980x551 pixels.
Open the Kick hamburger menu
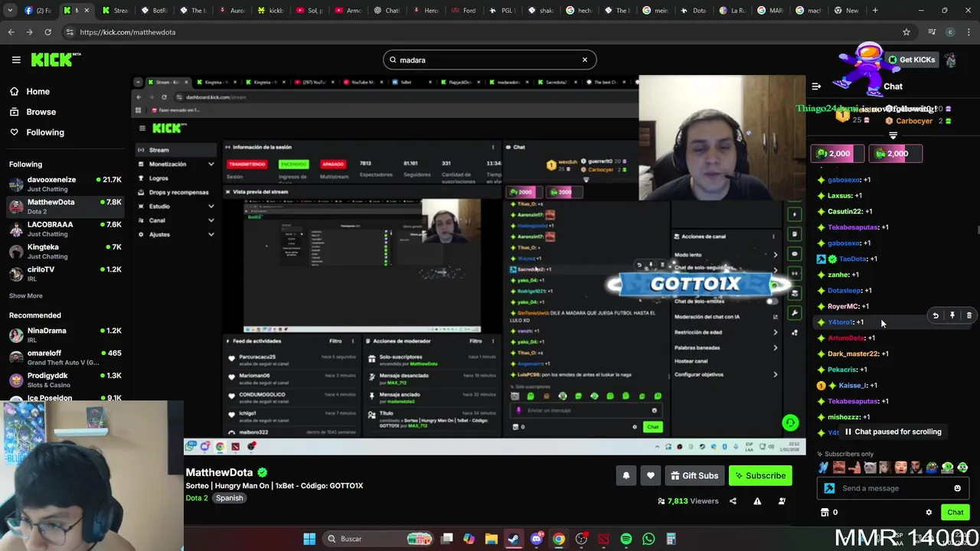(16, 60)
